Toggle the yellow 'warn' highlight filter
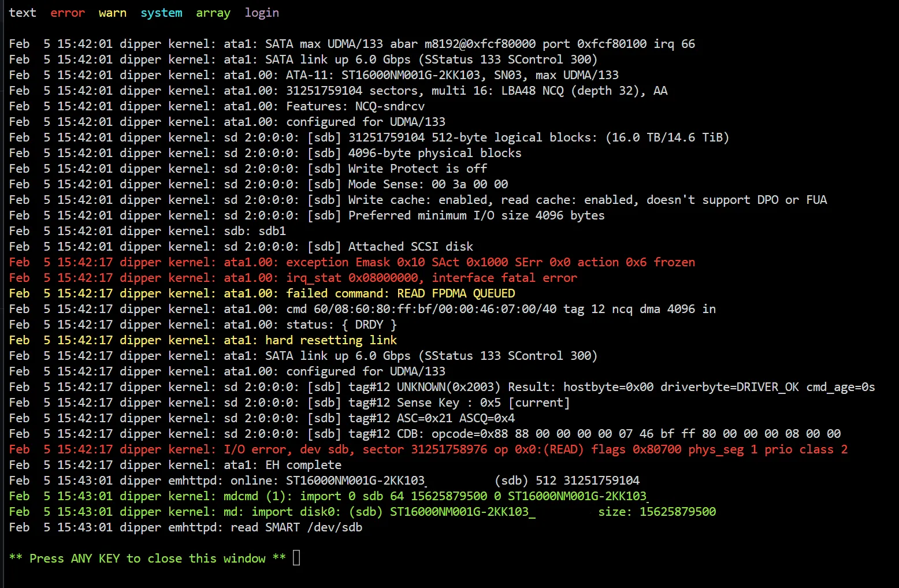This screenshot has height=588, width=899. pyautogui.click(x=112, y=13)
